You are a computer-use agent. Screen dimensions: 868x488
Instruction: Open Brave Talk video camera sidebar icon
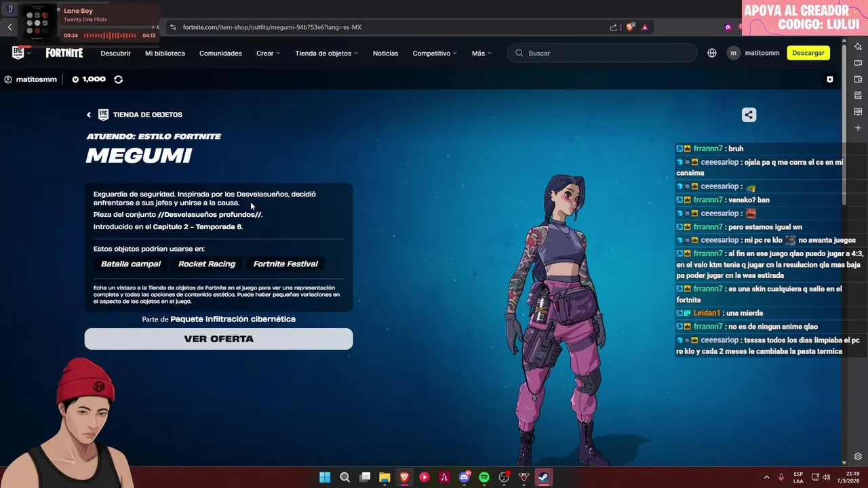[x=858, y=63]
